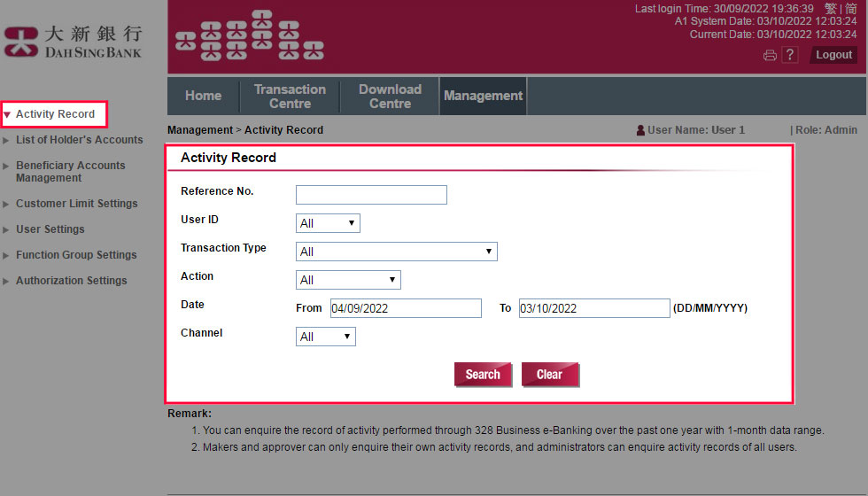Image resolution: width=868 pixels, height=496 pixels.
Task: Click the printer icon in header
Action: point(770,55)
